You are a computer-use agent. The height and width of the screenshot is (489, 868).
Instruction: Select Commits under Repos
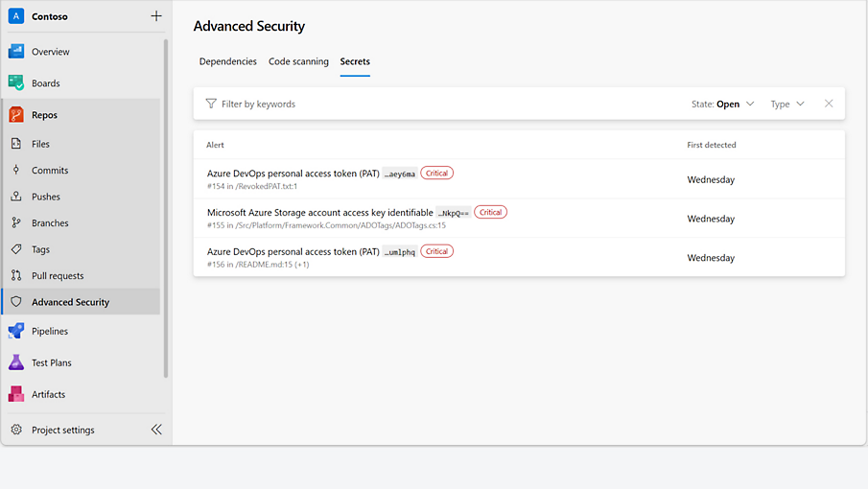[x=50, y=171]
